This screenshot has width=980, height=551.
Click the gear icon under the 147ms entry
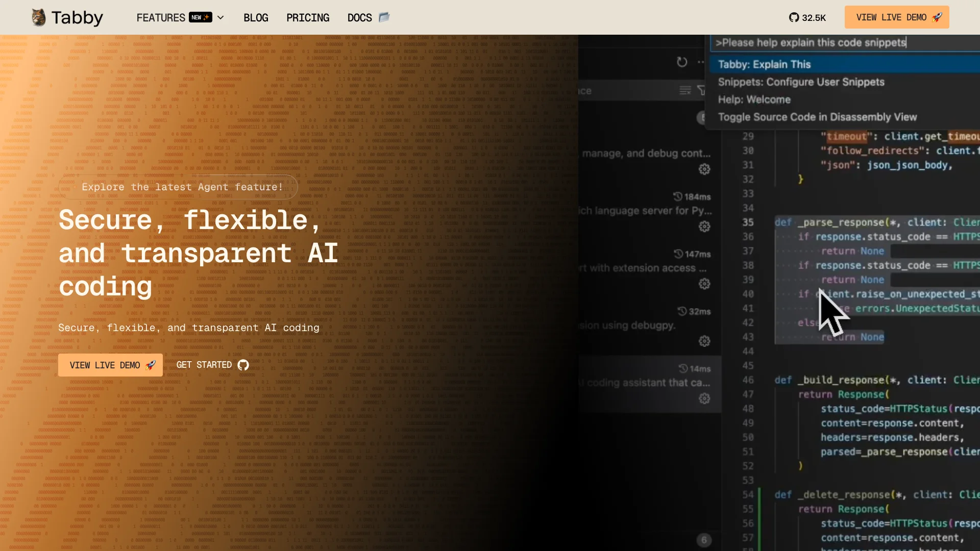tap(704, 284)
